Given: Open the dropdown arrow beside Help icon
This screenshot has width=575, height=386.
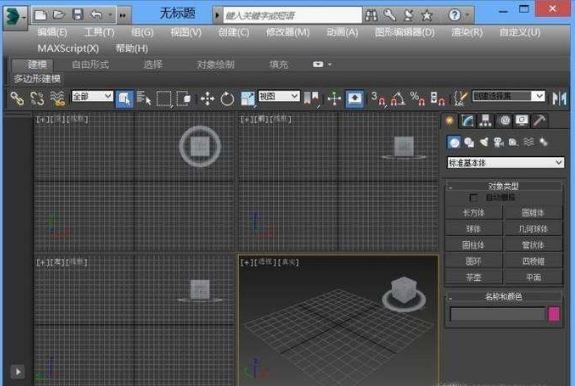Looking at the screenshot, I should 468,15.
